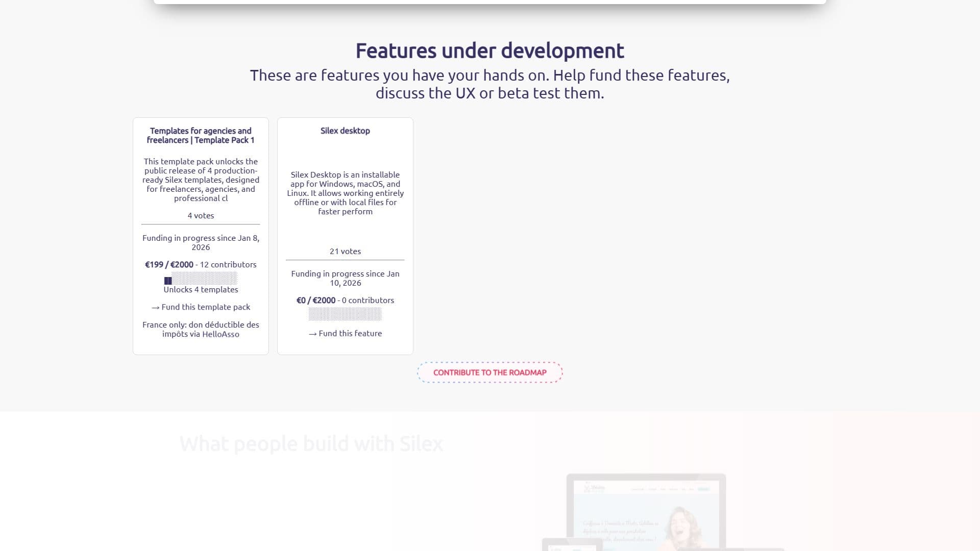This screenshot has width=980, height=551.
Task: Select the '21 votes' text
Action: (x=345, y=252)
